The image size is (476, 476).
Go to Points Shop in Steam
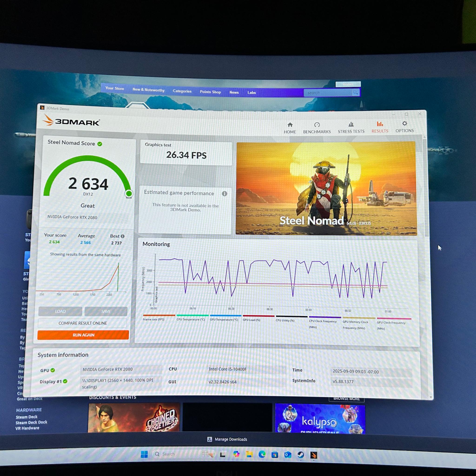pyautogui.click(x=210, y=92)
